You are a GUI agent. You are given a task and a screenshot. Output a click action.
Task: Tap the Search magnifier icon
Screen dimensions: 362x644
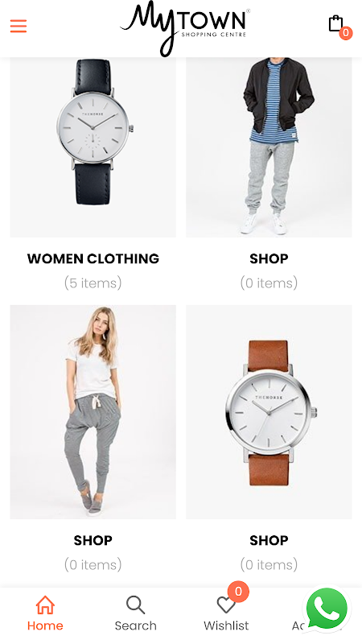135,605
